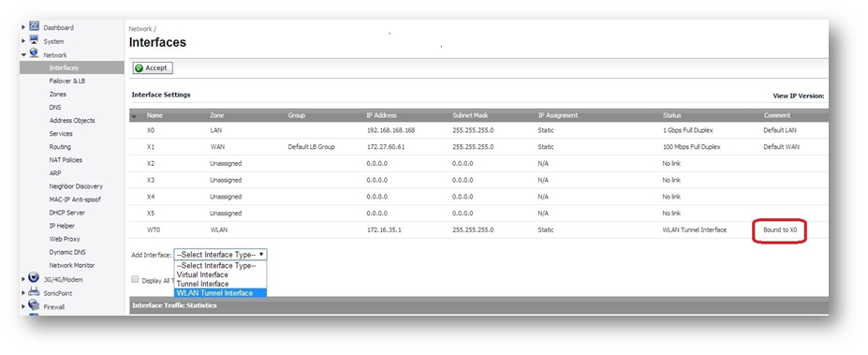Expand the Firewall node arrow
The width and height of the screenshot is (868, 355).
tap(23, 306)
